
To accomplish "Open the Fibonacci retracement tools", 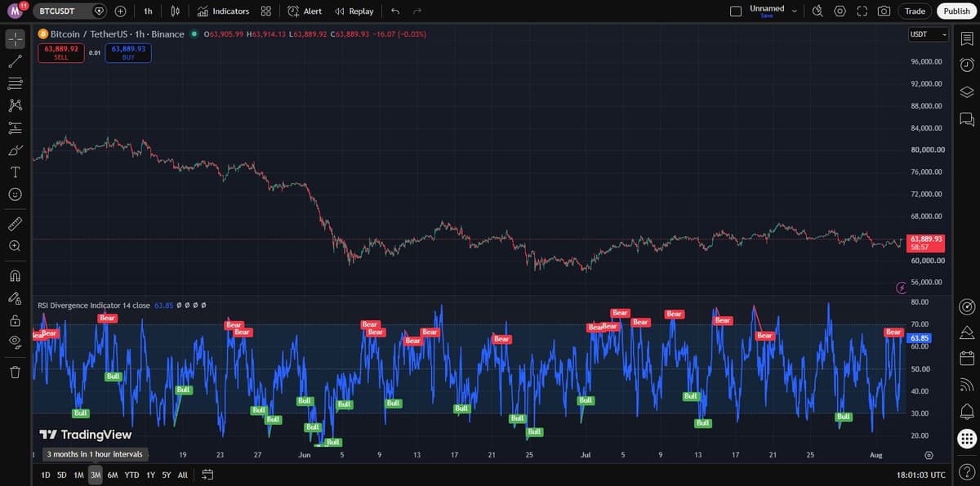I will click(15, 83).
